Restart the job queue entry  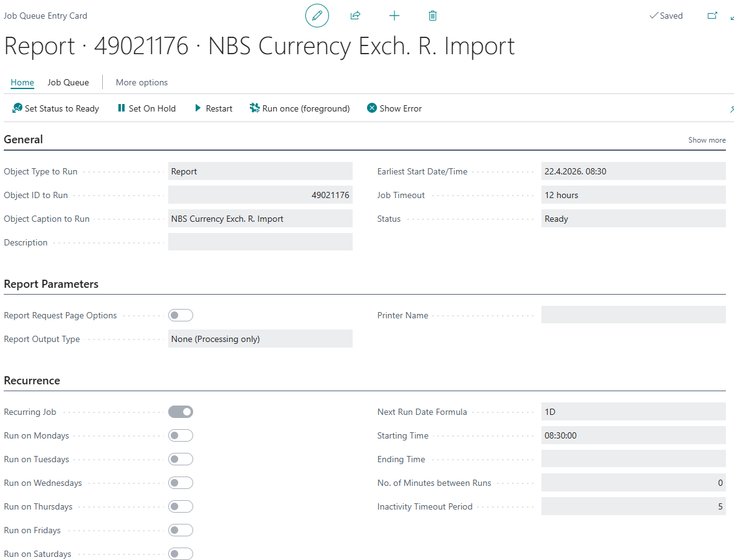213,108
